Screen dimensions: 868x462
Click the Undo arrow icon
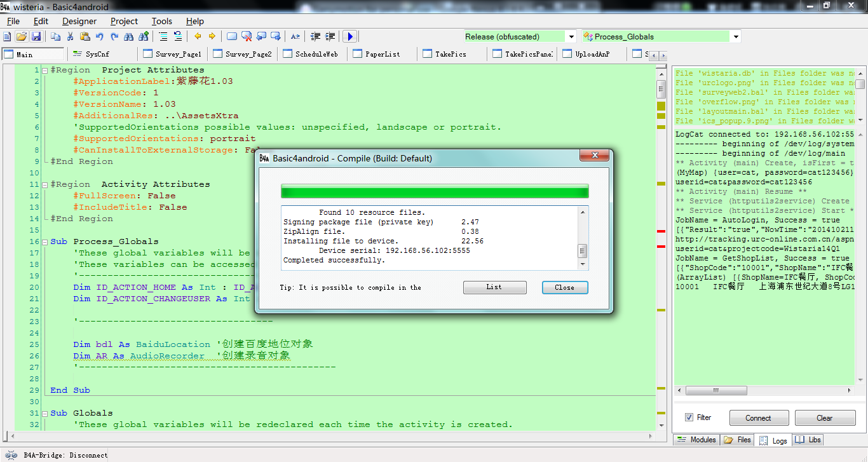pyautogui.click(x=100, y=36)
